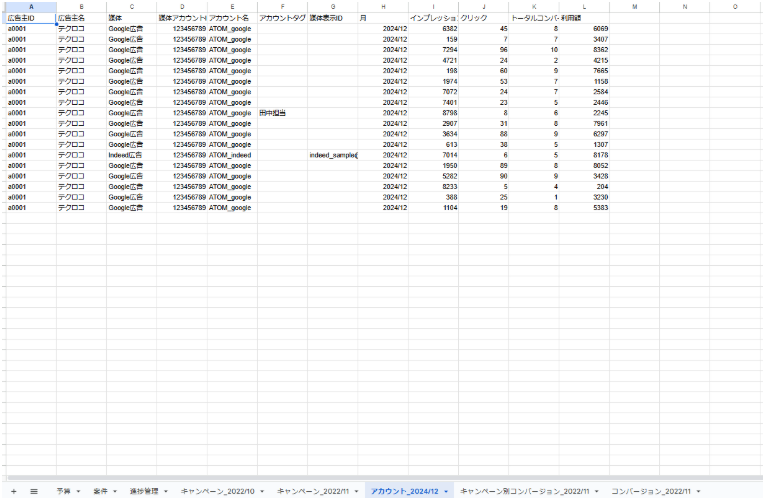Click the add new sheet plus icon
Viewport: 763px width, 501px height.
pos(13,491)
